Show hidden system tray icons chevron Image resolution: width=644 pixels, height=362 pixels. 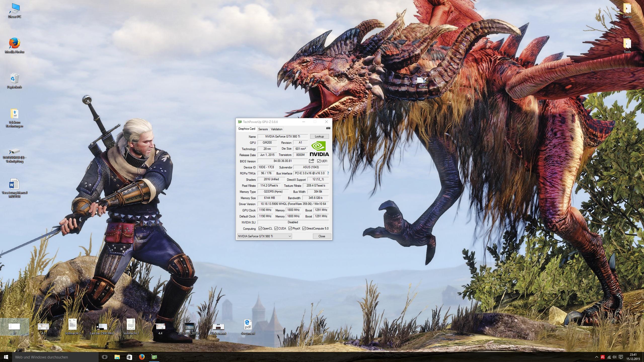click(x=596, y=357)
